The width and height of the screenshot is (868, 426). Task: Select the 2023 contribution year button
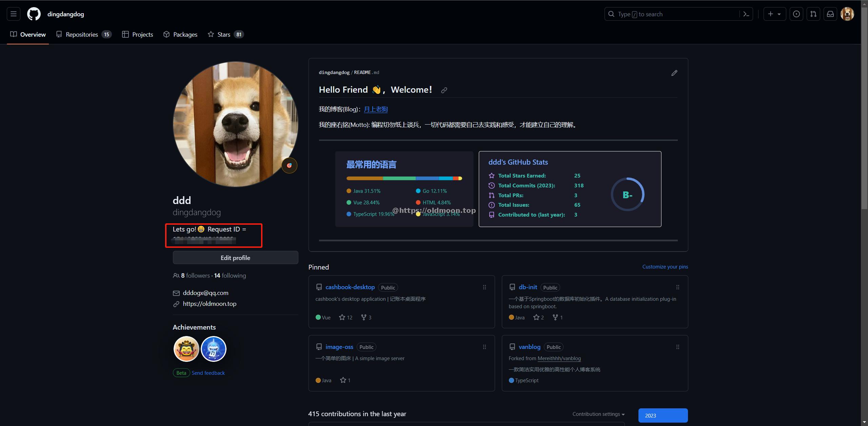(663, 415)
